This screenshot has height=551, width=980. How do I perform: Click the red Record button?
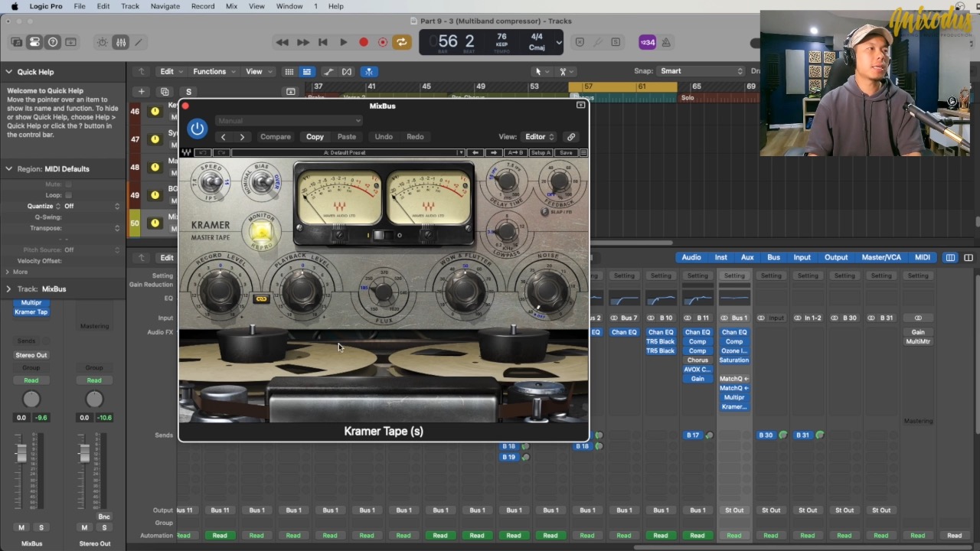tap(364, 42)
